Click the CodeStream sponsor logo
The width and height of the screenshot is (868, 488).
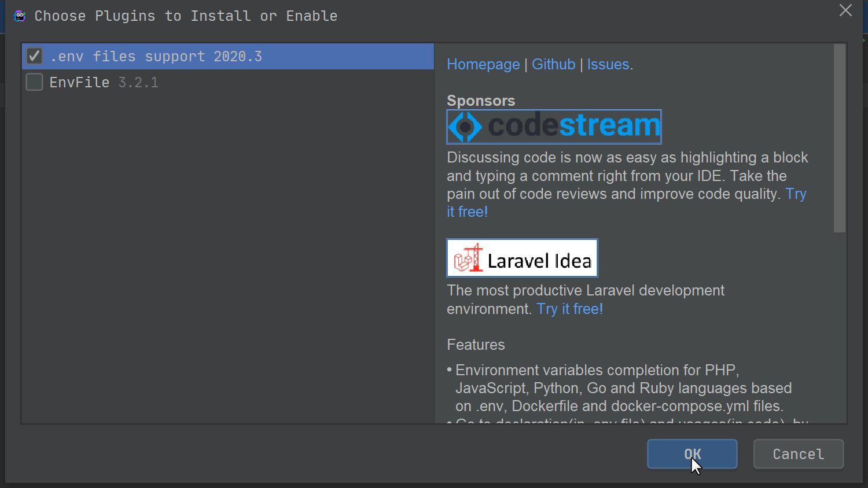[554, 127]
